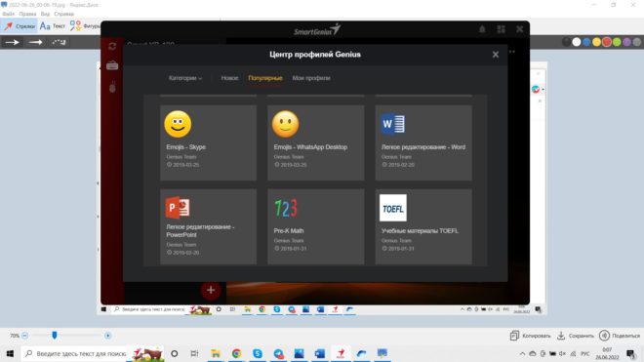Viewport: 644px width, 362px height.
Task: Click the Поделиться button
Action: tap(620, 336)
